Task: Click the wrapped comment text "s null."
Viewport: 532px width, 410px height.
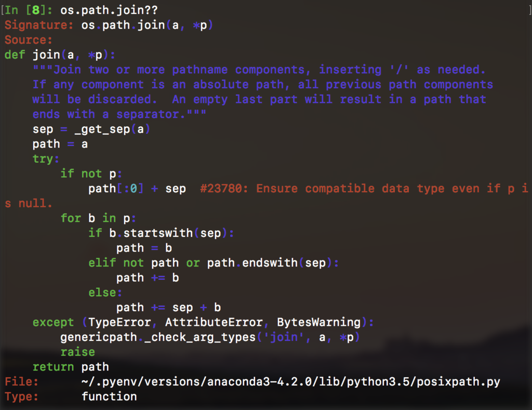Action: (29, 204)
